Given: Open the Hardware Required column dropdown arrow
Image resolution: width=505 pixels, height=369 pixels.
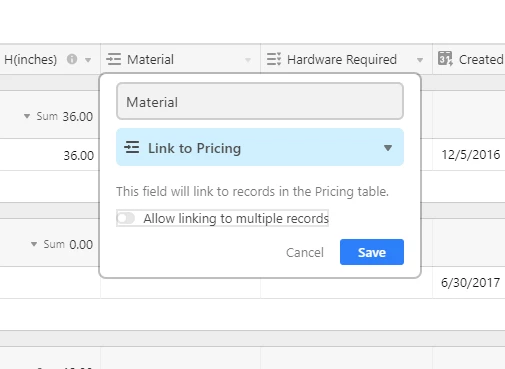Looking at the screenshot, I should [x=420, y=60].
